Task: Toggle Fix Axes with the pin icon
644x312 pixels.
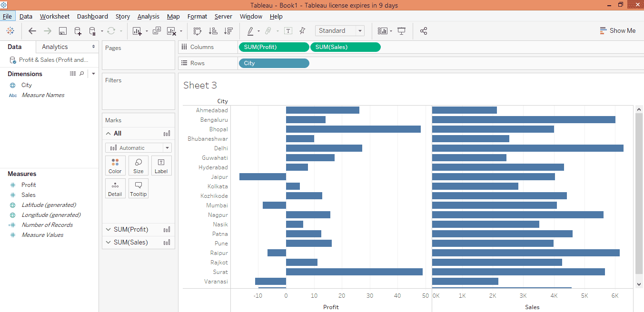Action: [302, 30]
